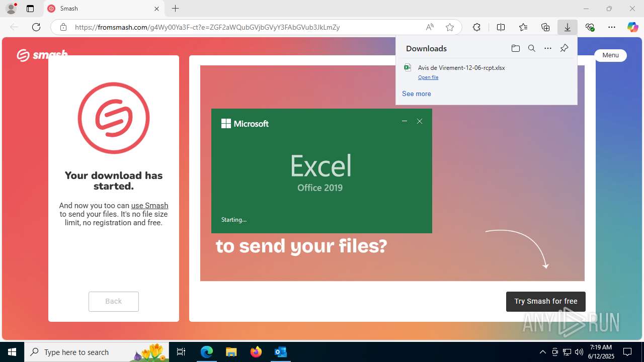Viewport: 644px width, 362px height.
Task: Click the large Smash circle logo
Action: [114, 118]
